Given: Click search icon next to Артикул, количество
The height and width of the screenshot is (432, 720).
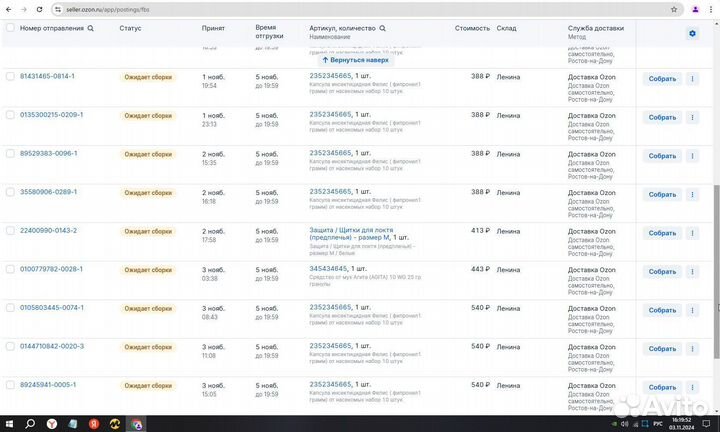Looking at the screenshot, I should (x=382, y=28).
